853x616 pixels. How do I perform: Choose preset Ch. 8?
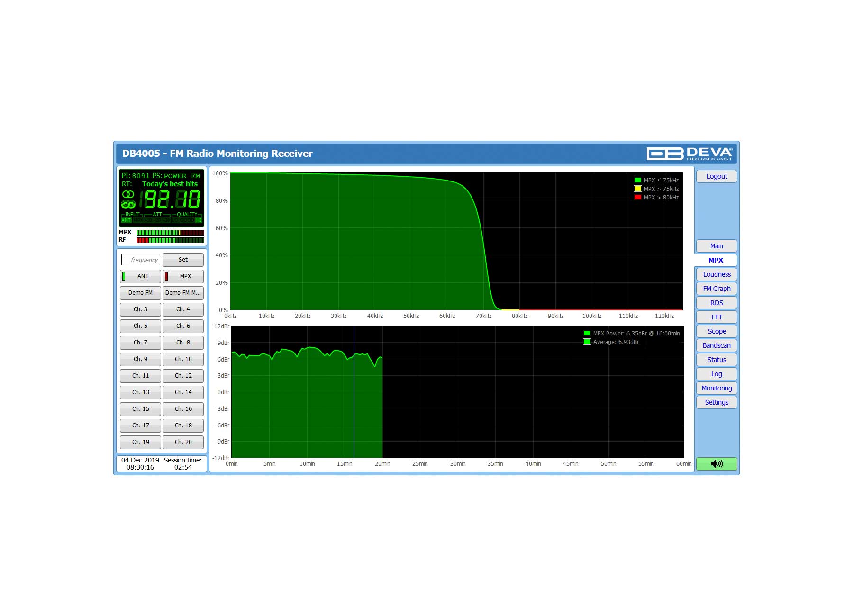pos(183,343)
